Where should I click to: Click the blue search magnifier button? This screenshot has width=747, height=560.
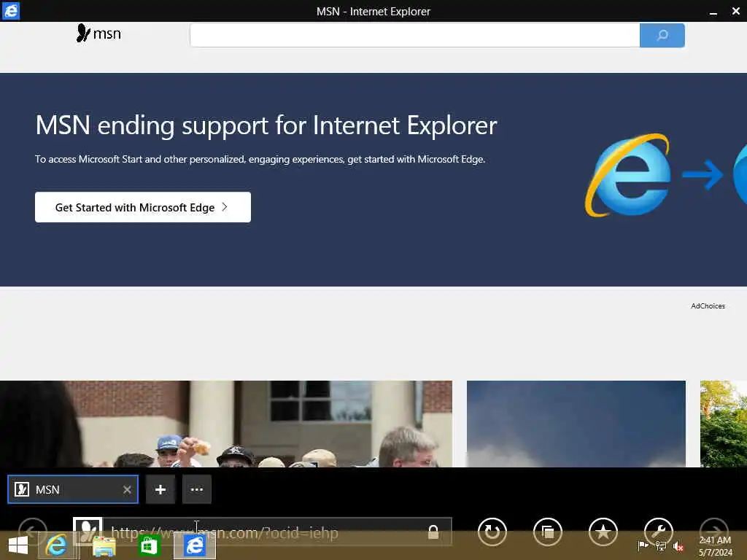point(662,35)
